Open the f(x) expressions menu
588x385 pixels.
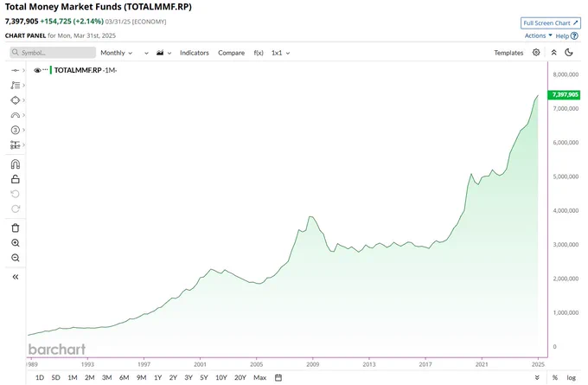point(259,53)
